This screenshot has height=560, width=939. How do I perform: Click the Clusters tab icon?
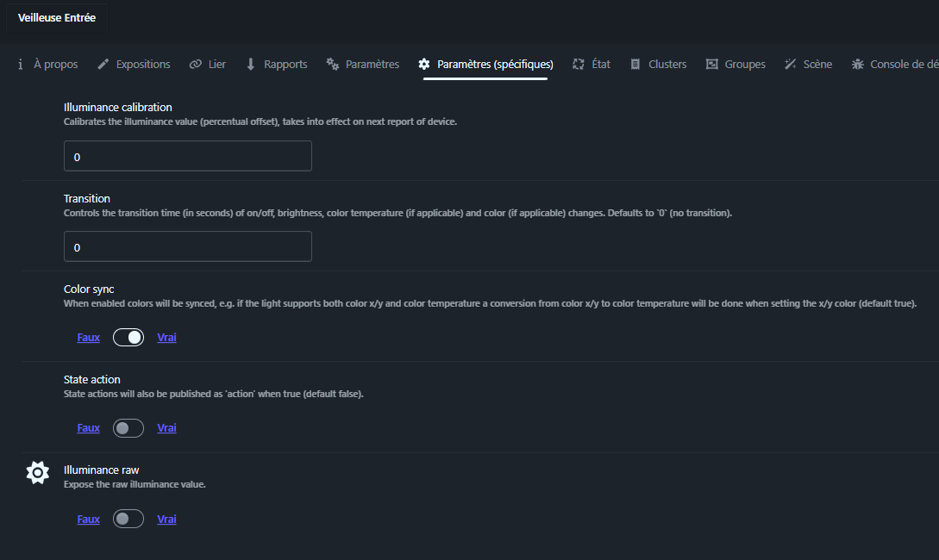tap(635, 65)
